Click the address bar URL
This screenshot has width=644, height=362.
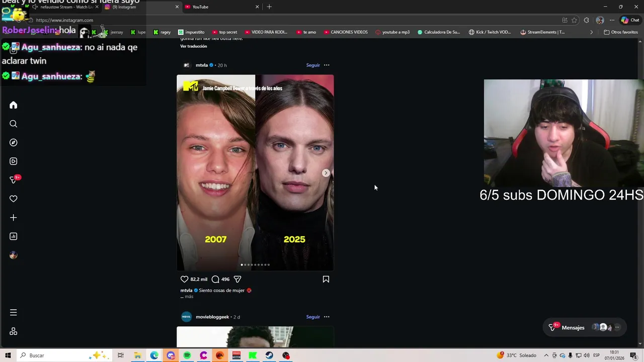point(64,20)
